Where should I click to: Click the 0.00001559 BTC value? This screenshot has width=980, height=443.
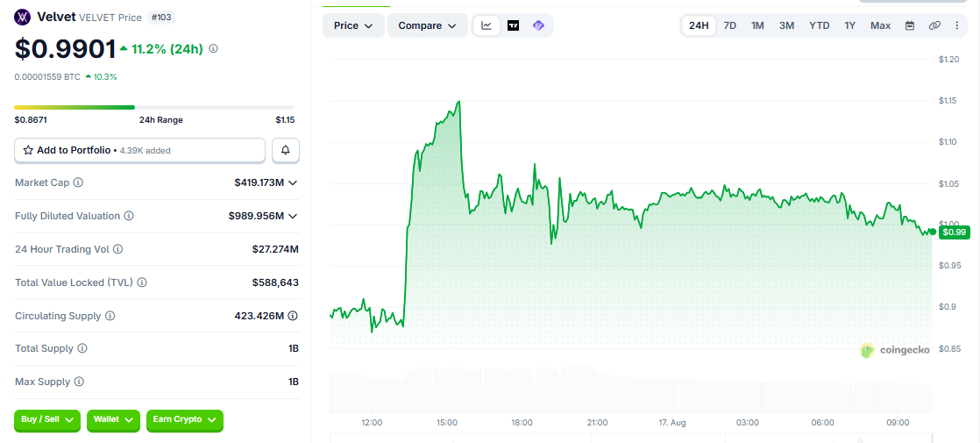(47, 77)
